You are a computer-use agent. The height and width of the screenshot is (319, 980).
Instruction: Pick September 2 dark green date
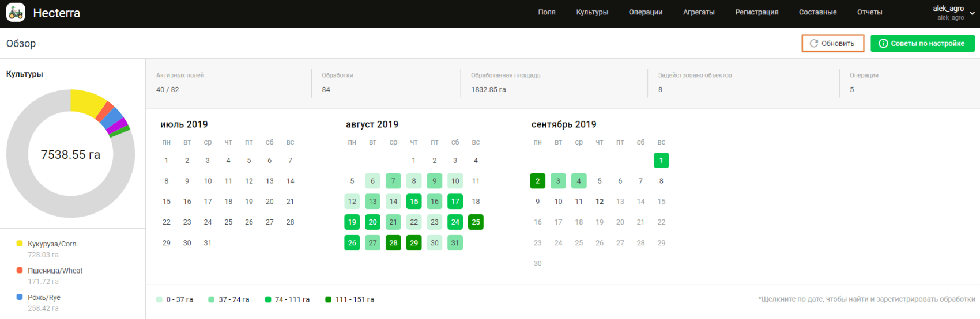coord(537,181)
